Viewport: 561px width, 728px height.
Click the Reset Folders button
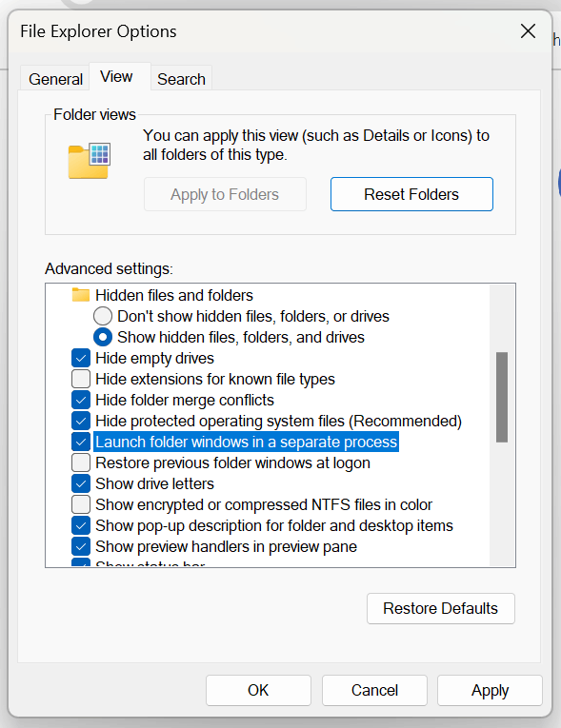411,194
